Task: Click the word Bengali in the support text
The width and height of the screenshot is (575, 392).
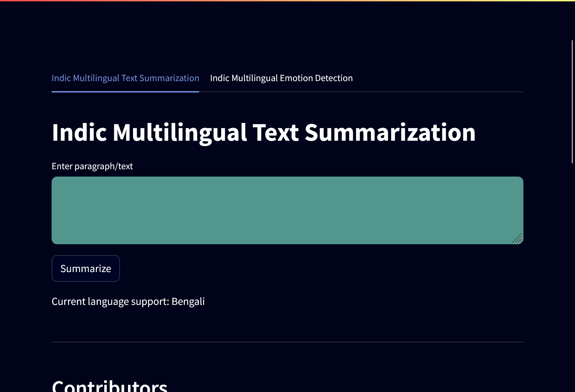Action: [188, 301]
